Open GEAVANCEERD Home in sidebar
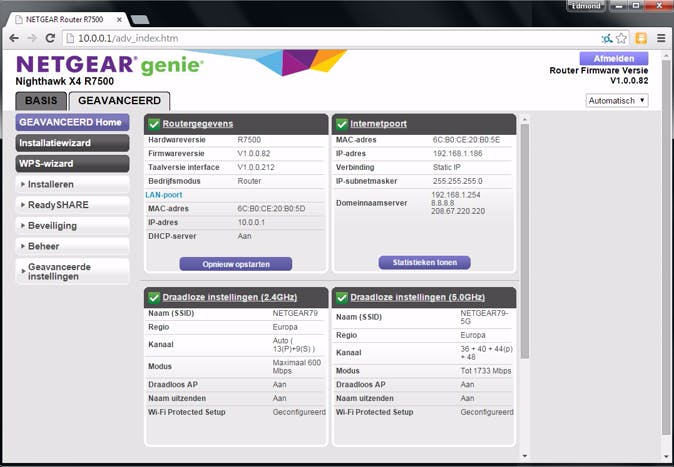 72,122
